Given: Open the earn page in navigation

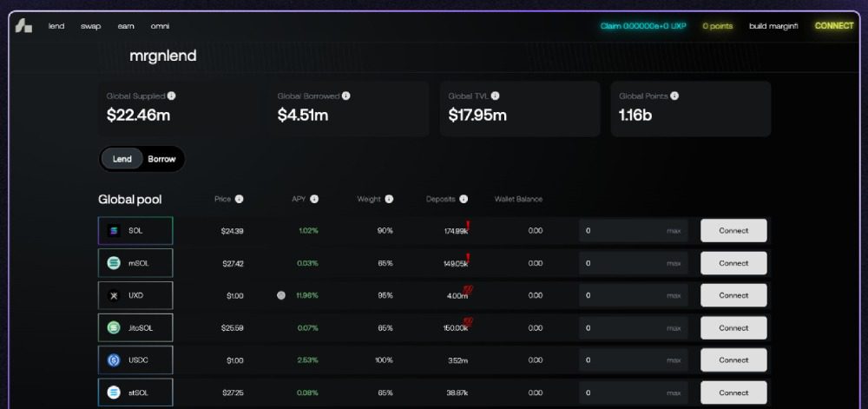Looking at the screenshot, I should pyautogui.click(x=126, y=26).
